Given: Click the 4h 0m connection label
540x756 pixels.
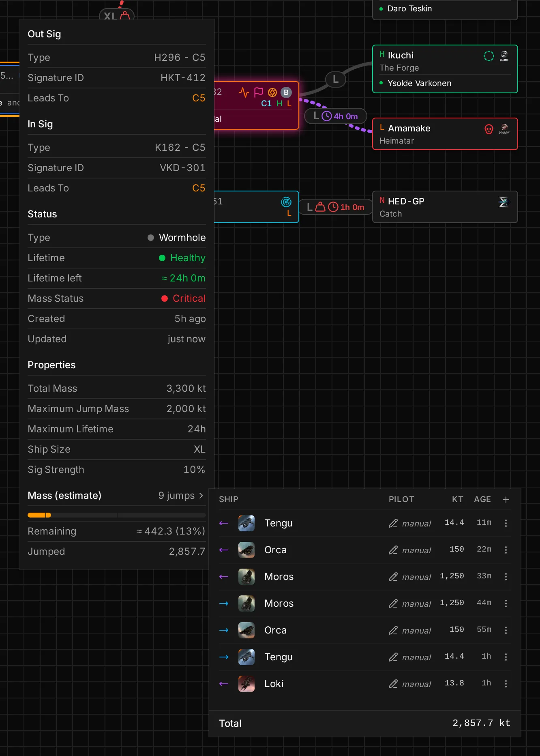Looking at the screenshot, I should (335, 116).
